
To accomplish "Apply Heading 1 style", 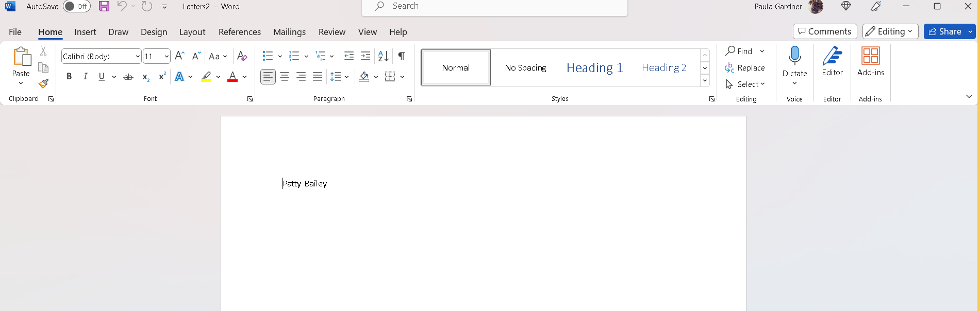I will coord(594,67).
